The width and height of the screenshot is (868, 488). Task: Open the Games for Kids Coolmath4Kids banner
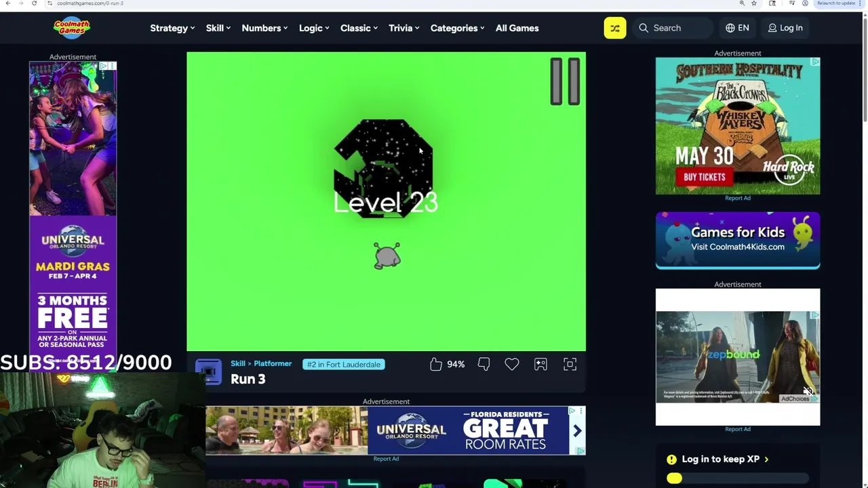[738, 241]
